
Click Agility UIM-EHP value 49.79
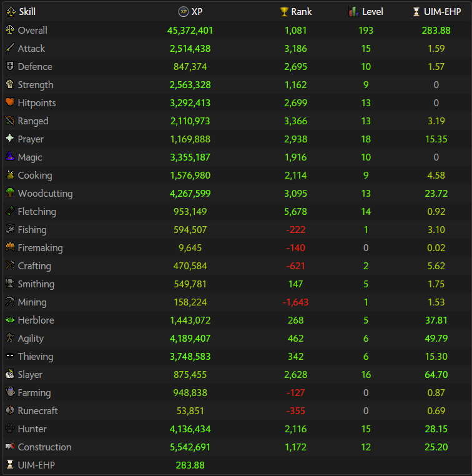pos(436,338)
